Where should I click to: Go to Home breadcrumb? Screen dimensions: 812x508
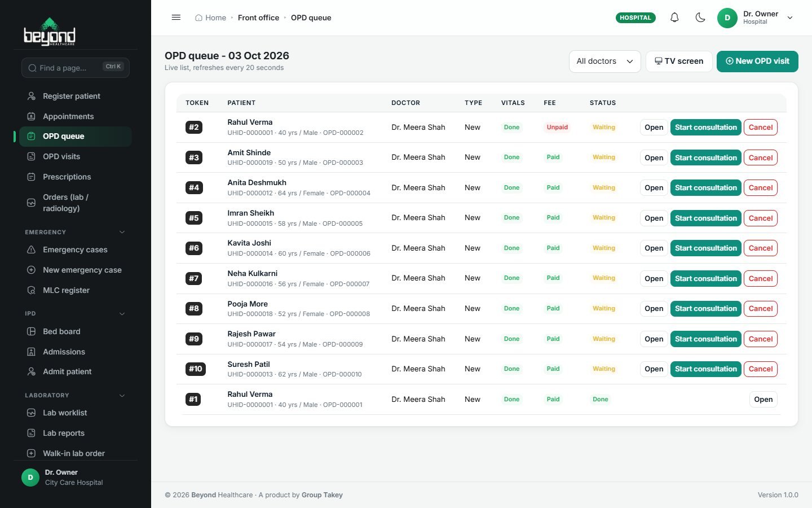(210, 17)
